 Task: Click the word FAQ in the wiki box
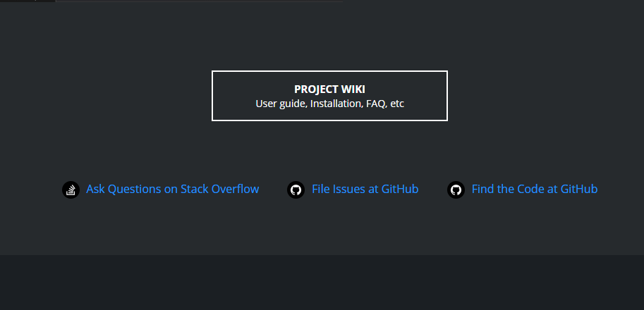point(377,104)
